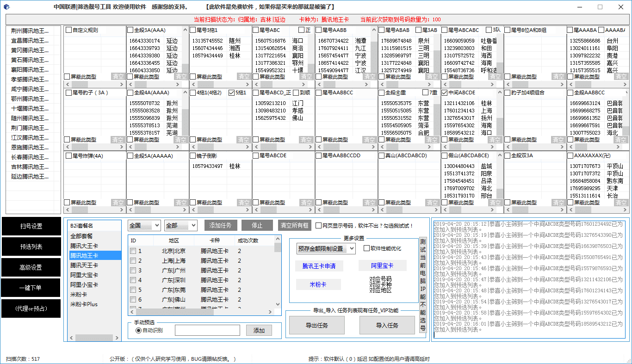Open the 预存金额限制设置 dropdown
The width and height of the screenshot is (632, 364).
click(326, 248)
